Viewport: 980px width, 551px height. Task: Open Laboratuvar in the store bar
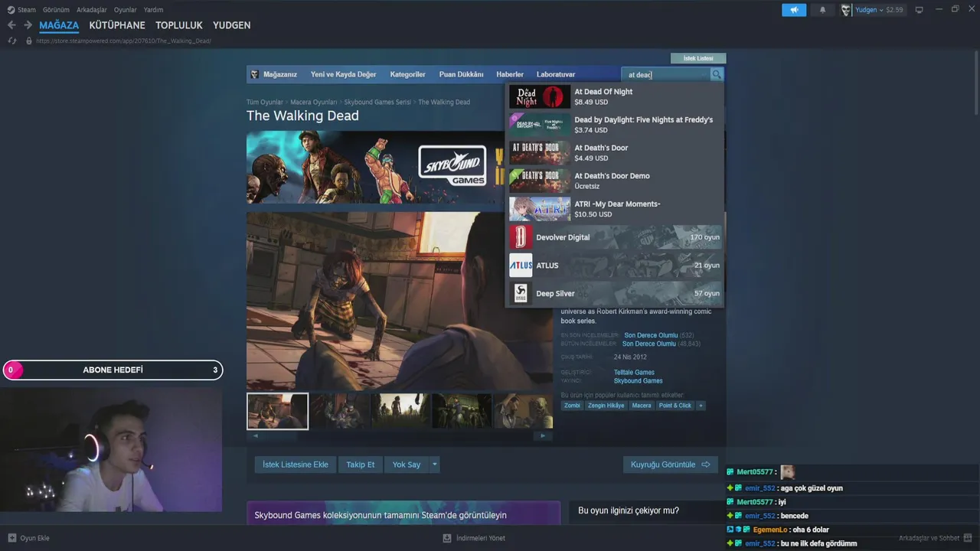tap(556, 74)
